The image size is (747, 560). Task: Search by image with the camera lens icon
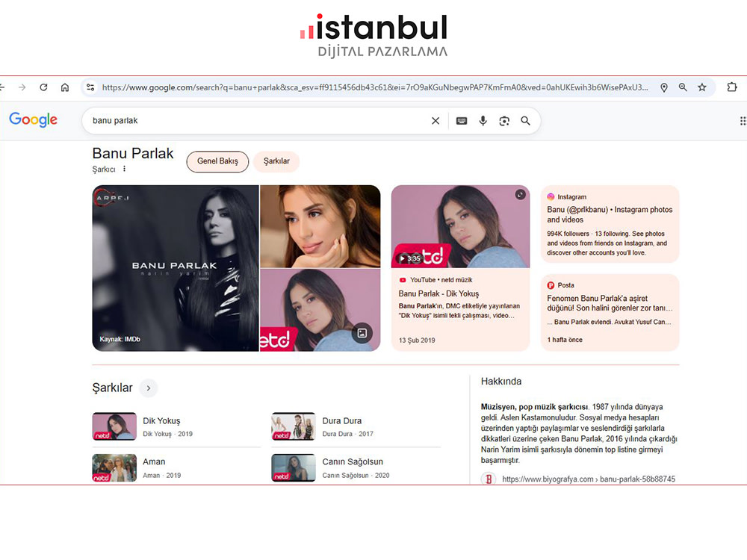(504, 121)
